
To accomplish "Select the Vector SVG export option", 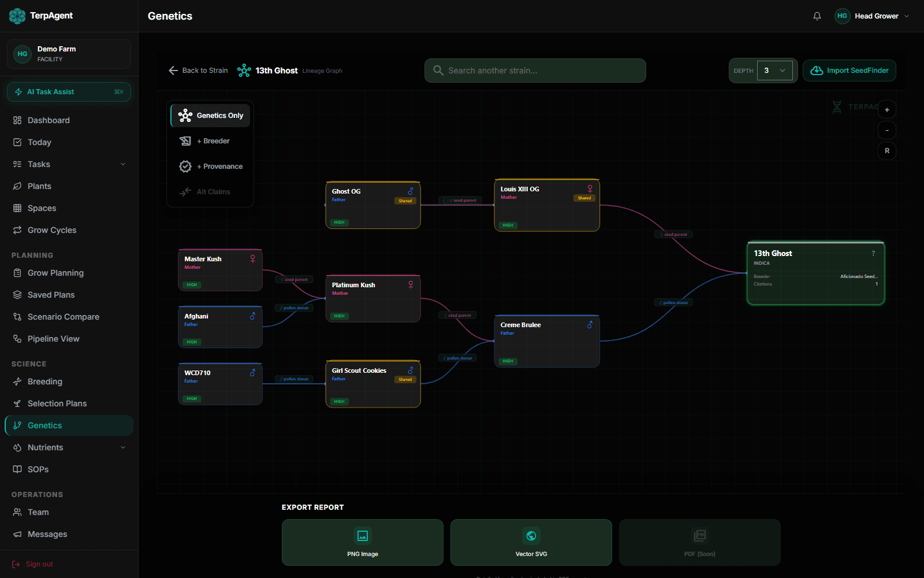I will pos(531,542).
